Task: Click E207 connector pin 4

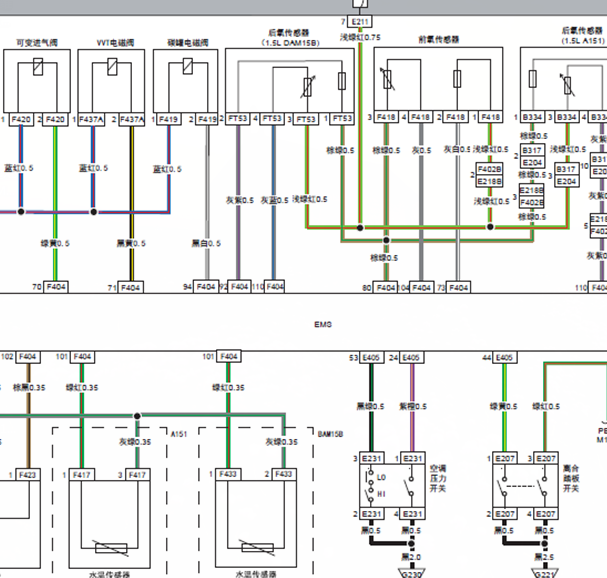Action: [x=546, y=514]
